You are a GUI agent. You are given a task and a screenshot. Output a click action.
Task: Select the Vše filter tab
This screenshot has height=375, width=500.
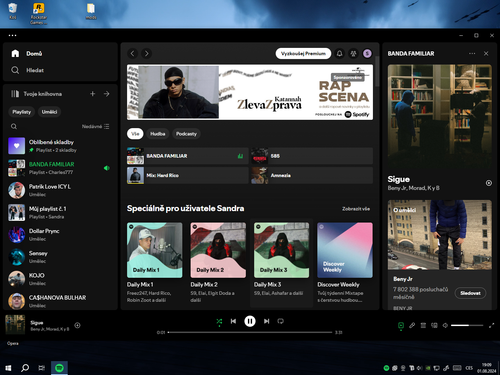[x=135, y=134]
